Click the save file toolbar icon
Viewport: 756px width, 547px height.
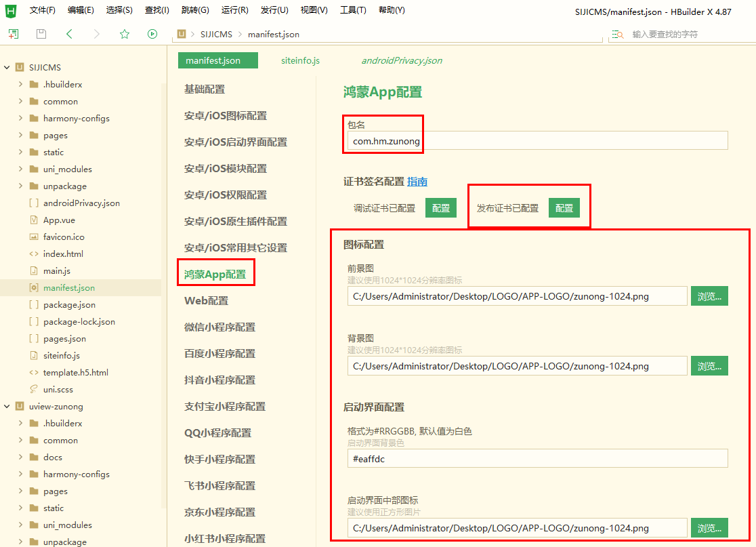(x=41, y=34)
